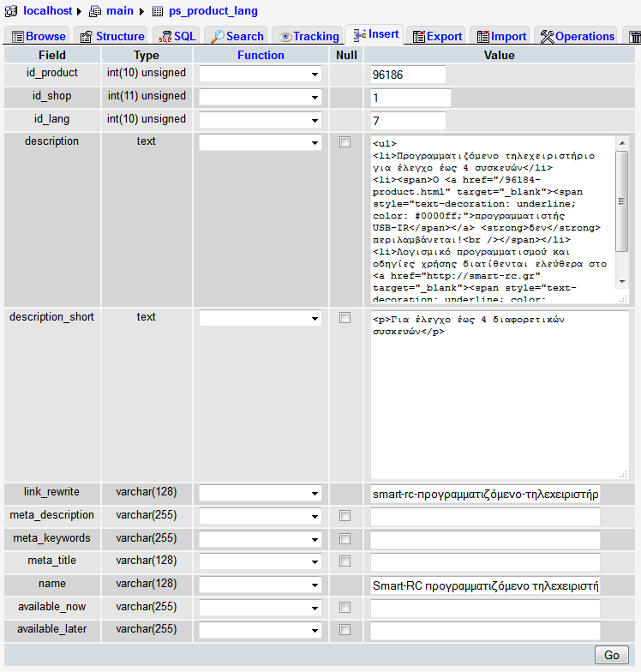Click the available_now value field

[485, 609]
